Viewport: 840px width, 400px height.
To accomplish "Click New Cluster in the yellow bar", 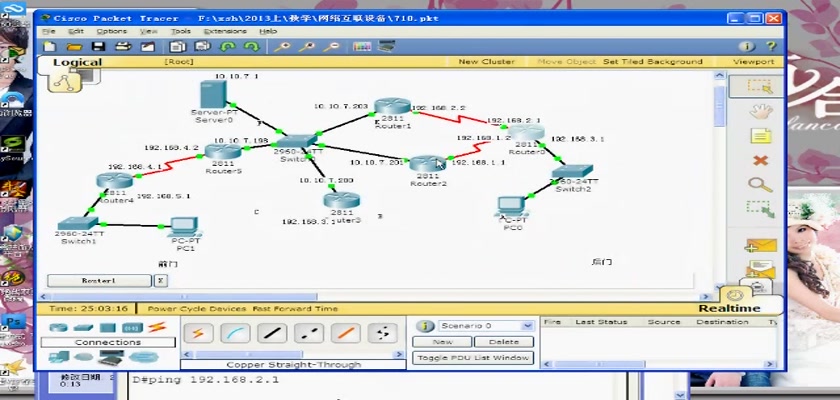I will tap(486, 62).
